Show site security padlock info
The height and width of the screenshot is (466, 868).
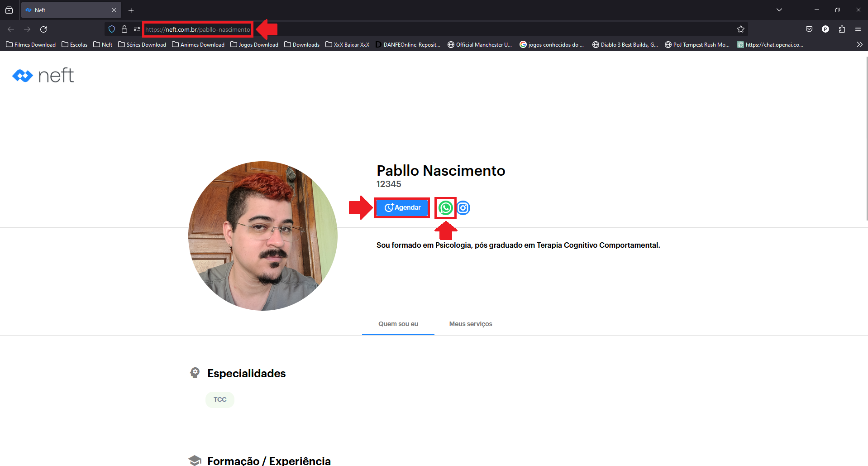point(124,29)
